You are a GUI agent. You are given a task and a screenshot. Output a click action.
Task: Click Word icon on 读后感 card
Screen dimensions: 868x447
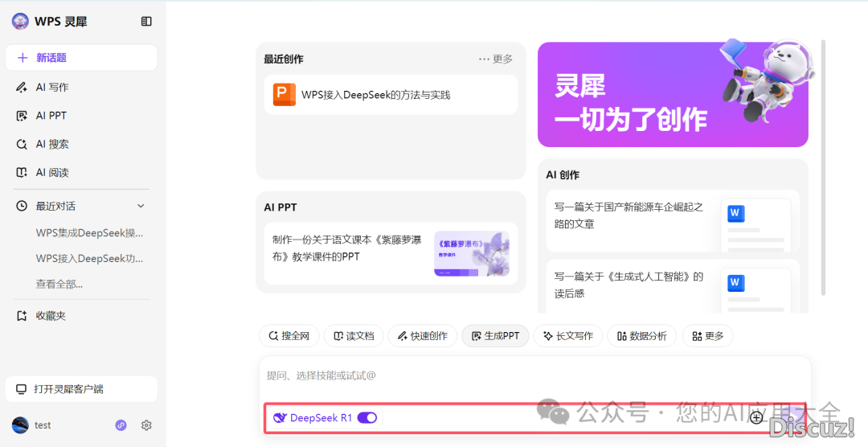coord(735,282)
